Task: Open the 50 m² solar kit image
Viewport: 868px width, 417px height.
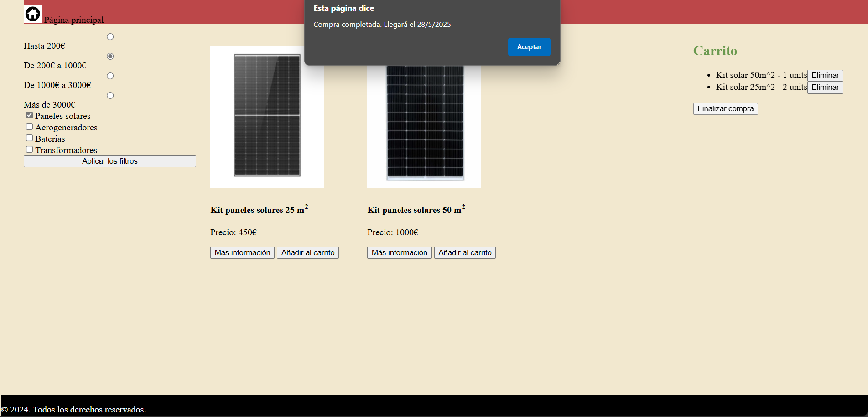Action: pos(424,125)
